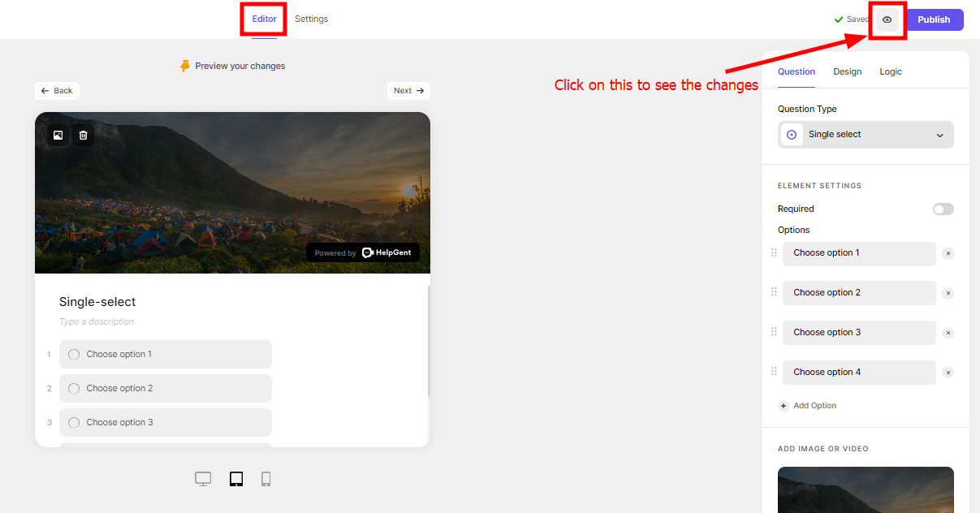This screenshot has height=513, width=980.
Task: Click the pin icon near Preview your changes
Action: pyautogui.click(x=185, y=66)
